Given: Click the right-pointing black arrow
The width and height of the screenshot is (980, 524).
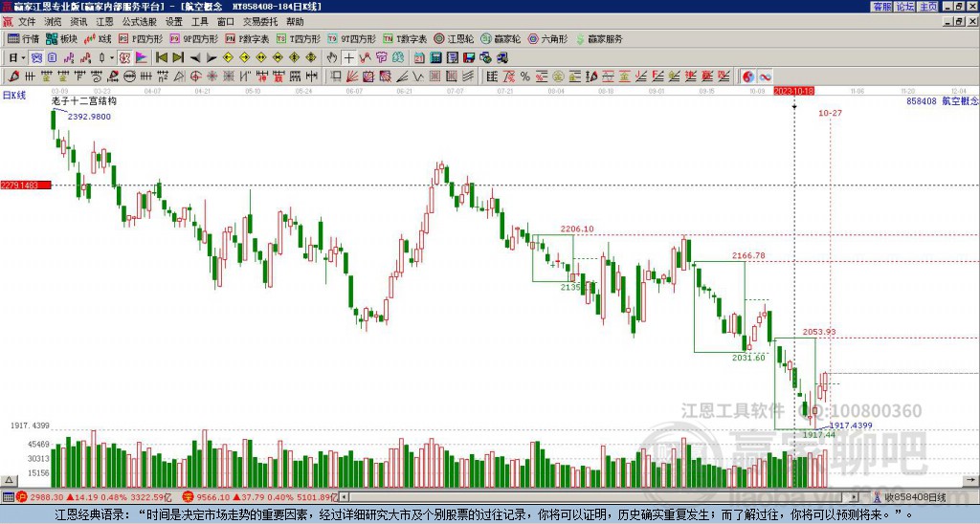Looking at the screenshot, I should [x=212, y=58].
